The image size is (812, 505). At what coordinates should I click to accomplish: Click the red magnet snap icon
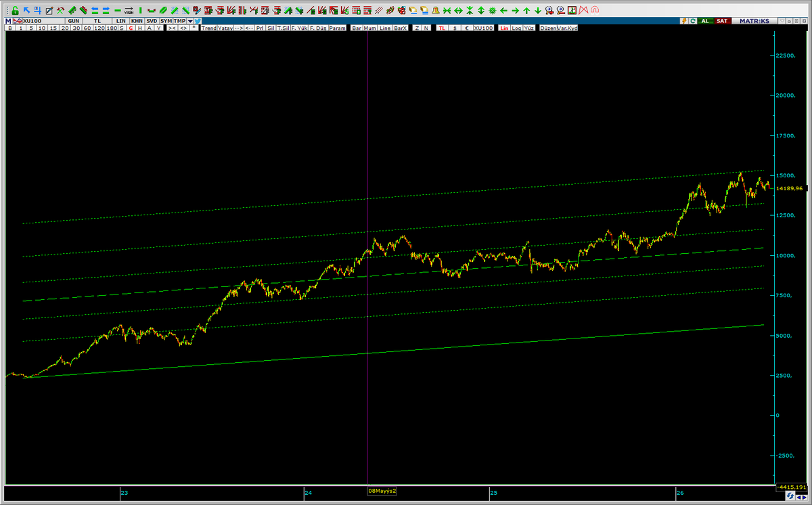[594, 10]
